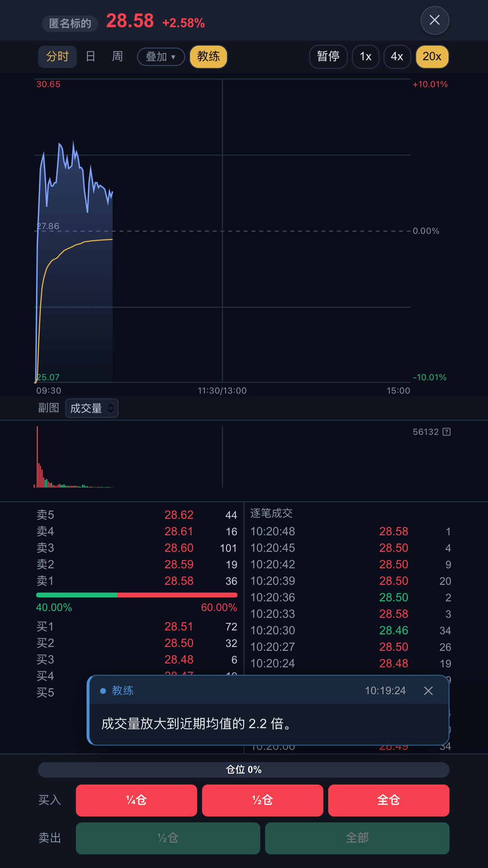Open the volume help question icon
The height and width of the screenshot is (868, 488).
[446, 432]
